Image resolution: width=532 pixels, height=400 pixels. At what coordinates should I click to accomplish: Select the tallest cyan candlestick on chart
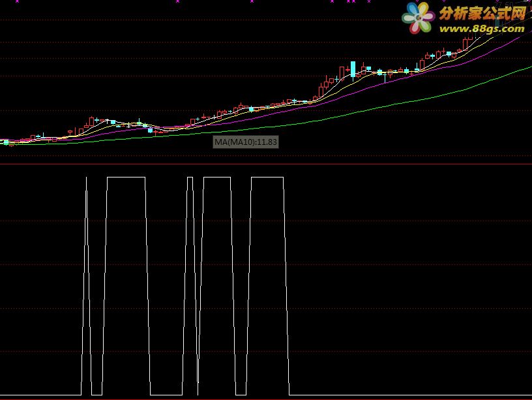353,70
